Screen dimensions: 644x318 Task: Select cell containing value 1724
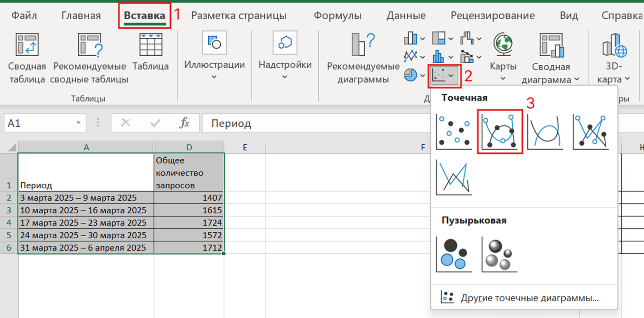[189, 223]
